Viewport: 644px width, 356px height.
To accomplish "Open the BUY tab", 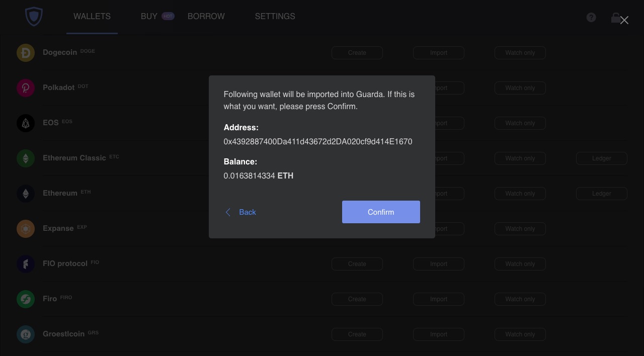I will (x=149, y=17).
